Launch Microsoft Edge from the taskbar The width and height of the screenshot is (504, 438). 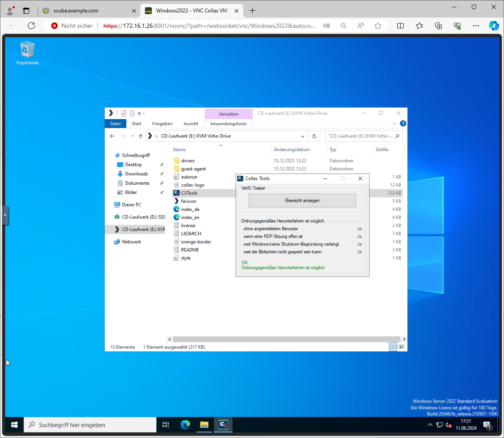click(x=185, y=425)
